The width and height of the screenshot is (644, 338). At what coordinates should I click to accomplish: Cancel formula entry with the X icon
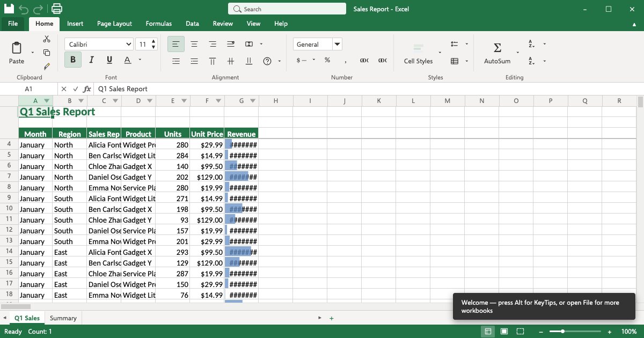tap(64, 89)
